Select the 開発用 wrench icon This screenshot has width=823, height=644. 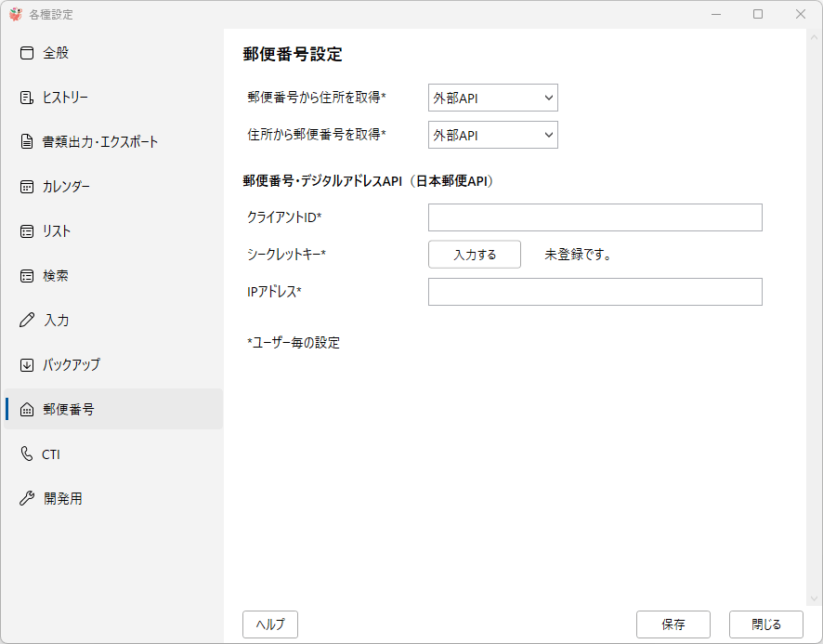(x=27, y=498)
